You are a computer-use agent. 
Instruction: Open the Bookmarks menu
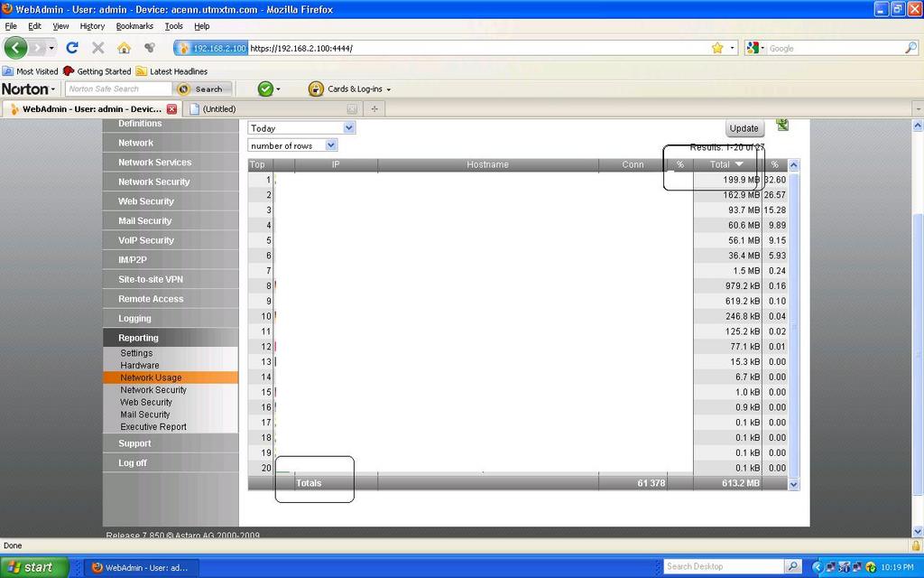point(134,26)
